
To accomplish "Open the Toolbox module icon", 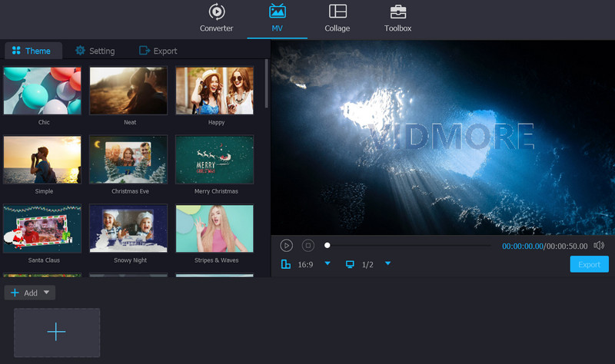I will pyautogui.click(x=397, y=12).
